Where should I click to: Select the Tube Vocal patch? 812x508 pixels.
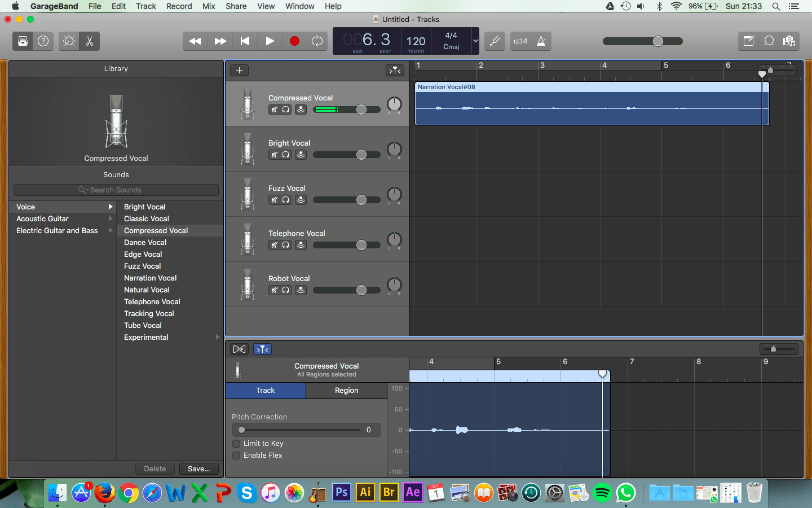[170, 326]
